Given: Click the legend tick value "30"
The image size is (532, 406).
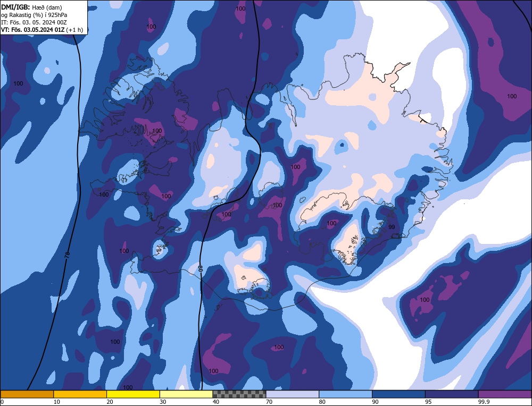Looking at the screenshot, I should coord(163,402).
